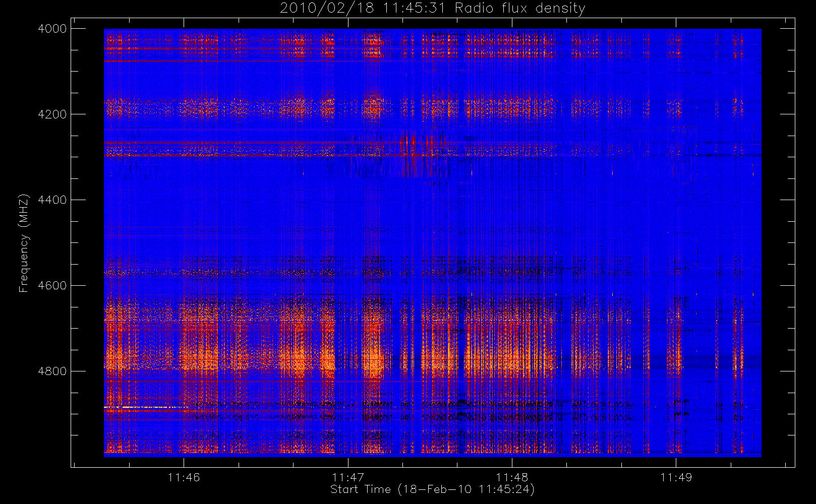Click the 11:47 time tick label

coord(348,477)
